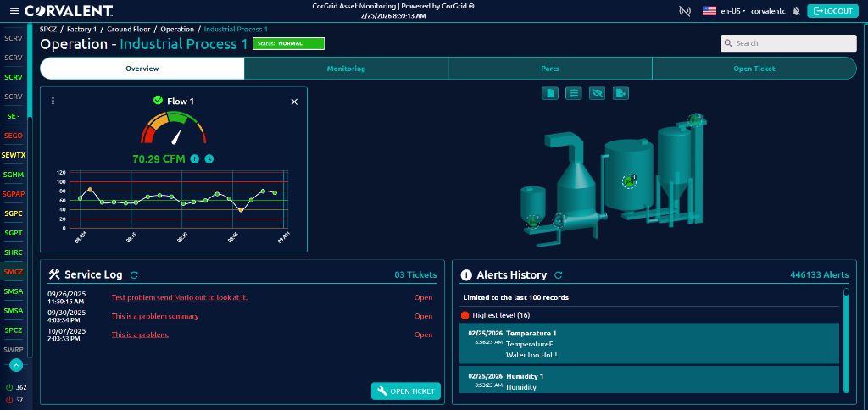Click the document icon above the 3D model
This screenshot has height=410, width=868.
click(549, 93)
